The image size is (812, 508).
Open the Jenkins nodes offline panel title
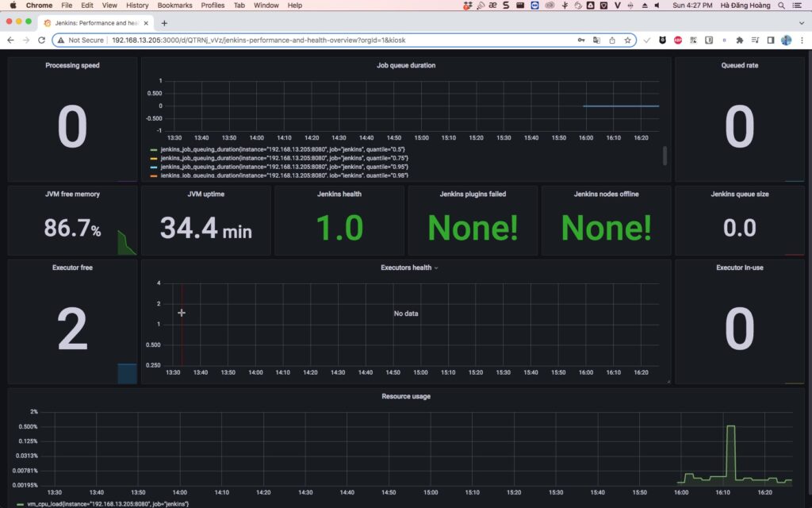pos(606,194)
